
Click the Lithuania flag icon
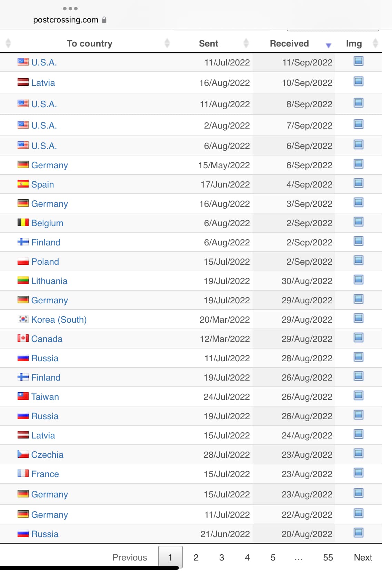(x=23, y=281)
